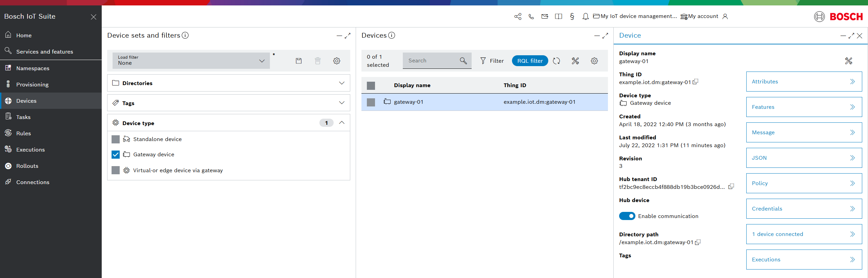Open Connections in sidebar
This screenshot has width=868, height=278.
point(51,182)
